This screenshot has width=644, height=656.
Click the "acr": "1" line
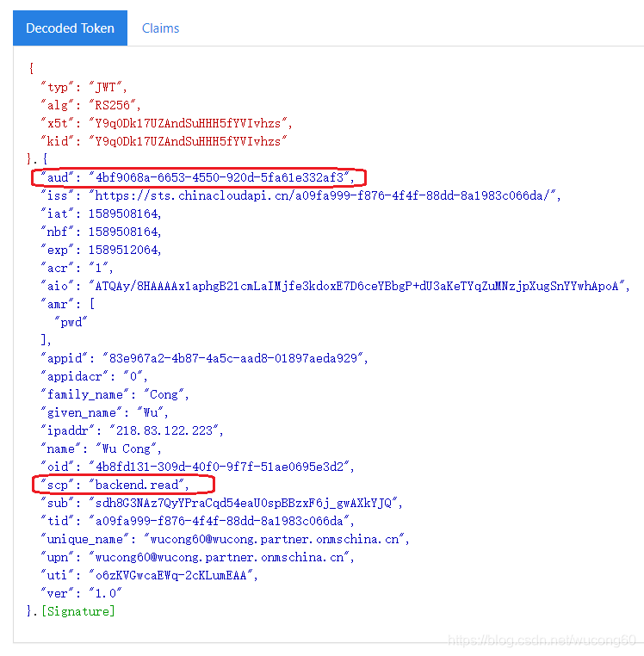pos(77,268)
